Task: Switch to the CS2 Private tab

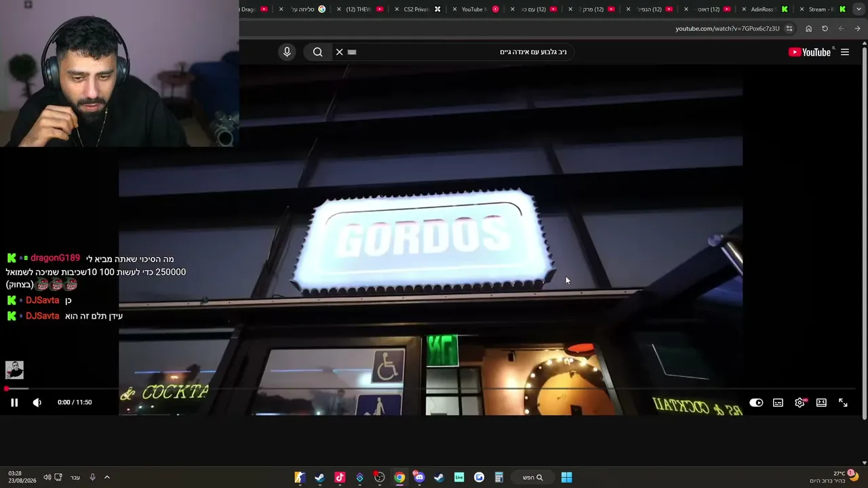Action: tap(417, 9)
